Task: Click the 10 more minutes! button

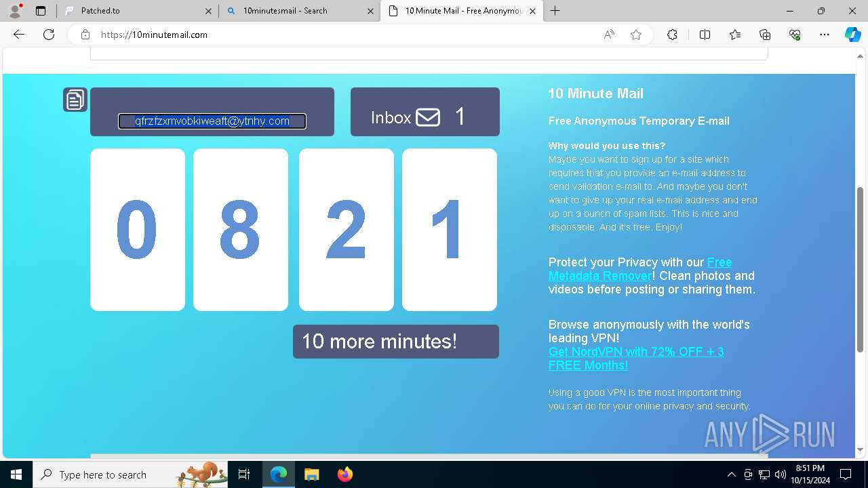Action: pos(396,342)
